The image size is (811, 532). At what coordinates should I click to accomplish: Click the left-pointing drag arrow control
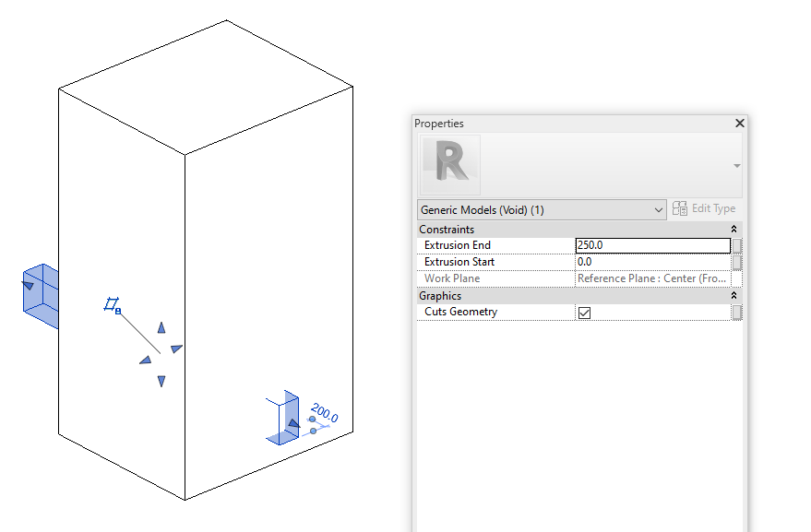tap(146, 361)
